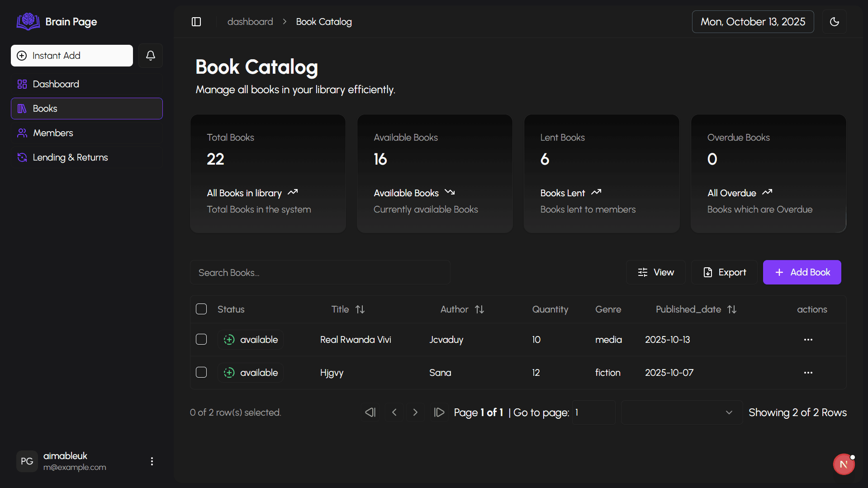Click the PG avatar
This screenshot has height=488, width=868.
coord(27,461)
